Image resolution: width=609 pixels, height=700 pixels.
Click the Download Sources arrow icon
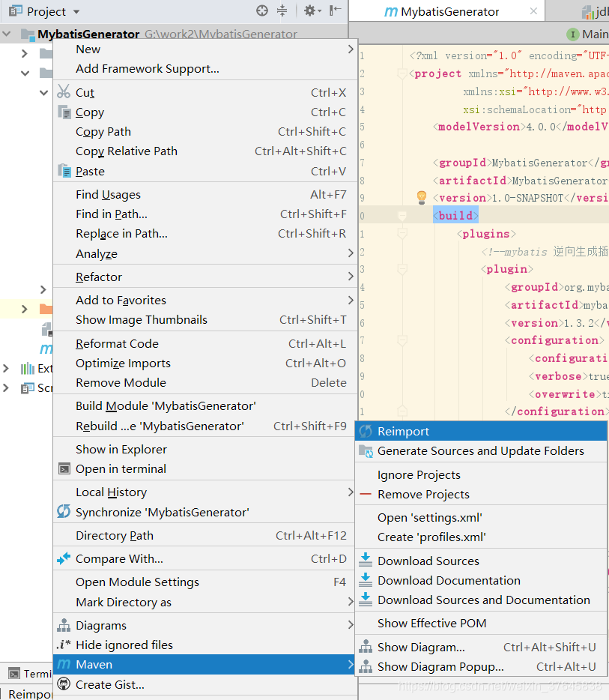366,560
